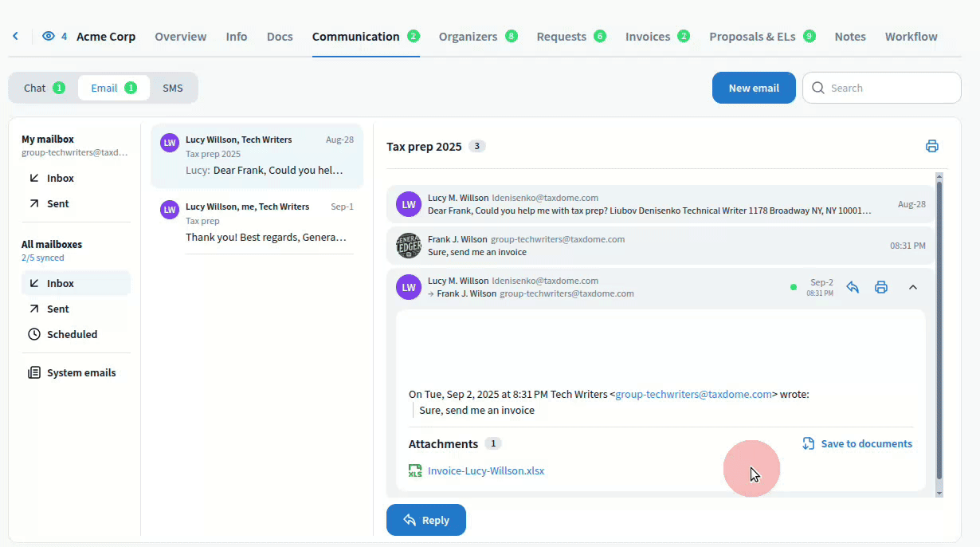Open the Invoice-Lucy-Willson.xlsx attachment
Screen dimensions: 980x547
485,470
